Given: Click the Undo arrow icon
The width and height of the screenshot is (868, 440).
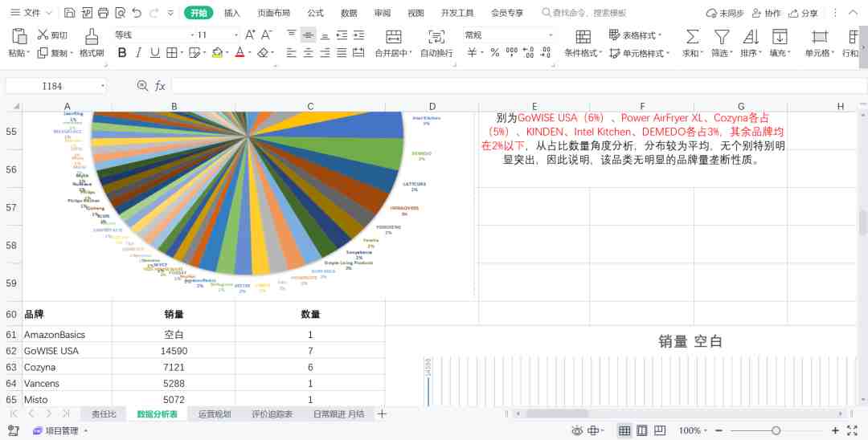Looking at the screenshot, I should tap(137, 13).
